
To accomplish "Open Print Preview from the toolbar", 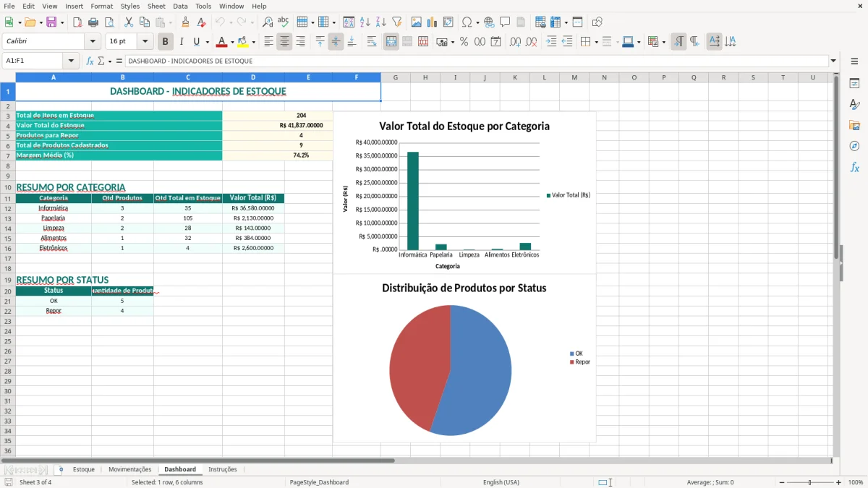I will pyautogui.click(x=109, y=22).
